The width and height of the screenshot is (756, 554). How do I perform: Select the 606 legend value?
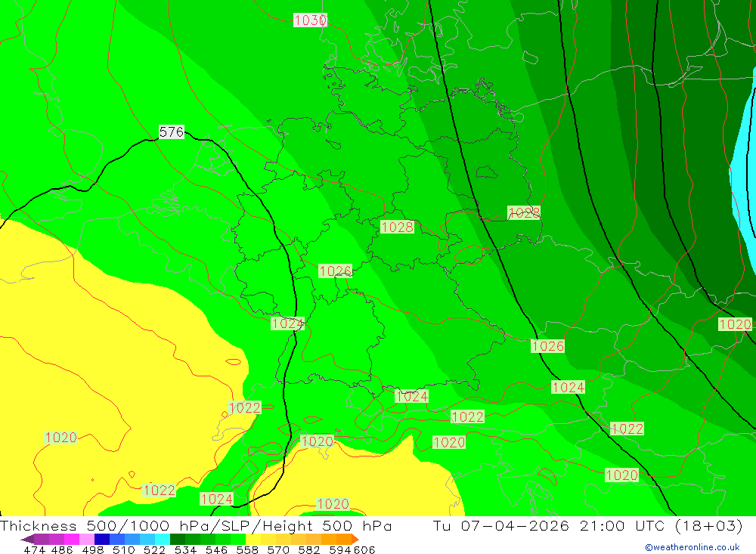364,549
